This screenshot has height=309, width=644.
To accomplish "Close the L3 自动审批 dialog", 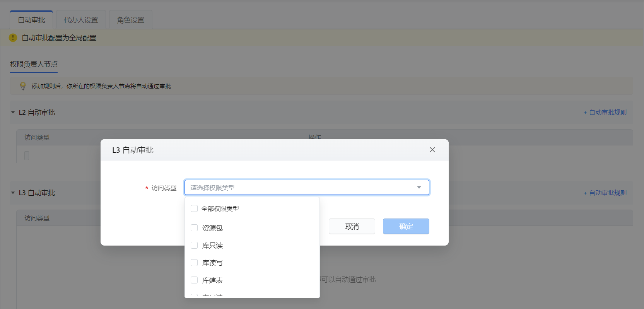I will (432, 150).
